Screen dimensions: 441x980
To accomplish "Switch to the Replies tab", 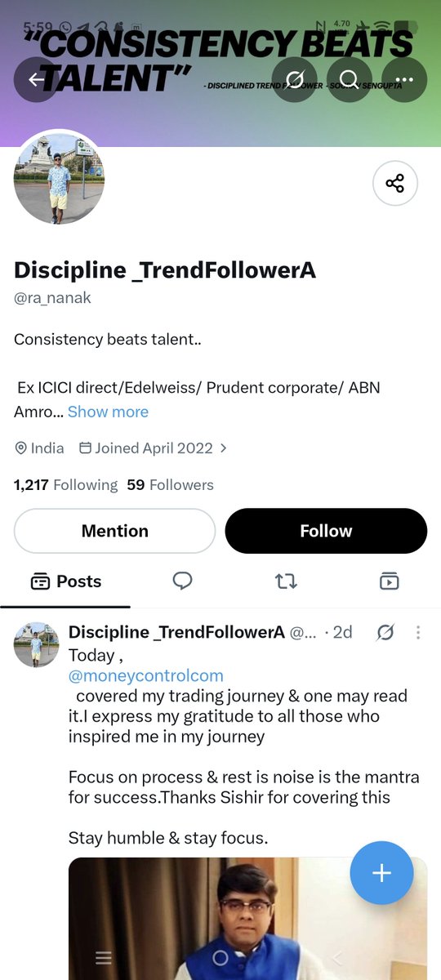I will click(x=183, y=581).
